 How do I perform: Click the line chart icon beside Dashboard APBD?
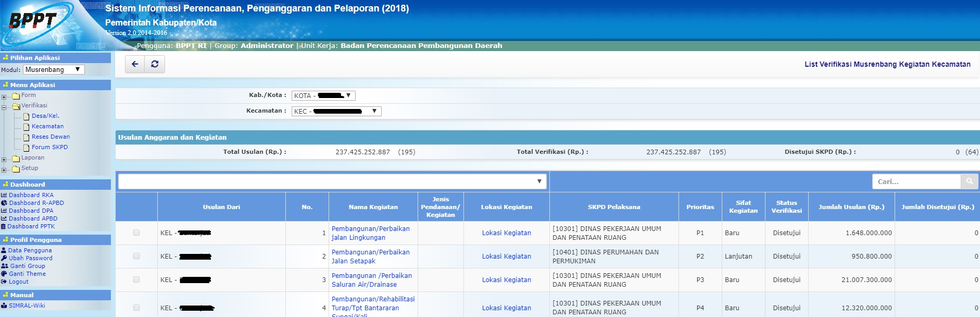tap(4, 218)
